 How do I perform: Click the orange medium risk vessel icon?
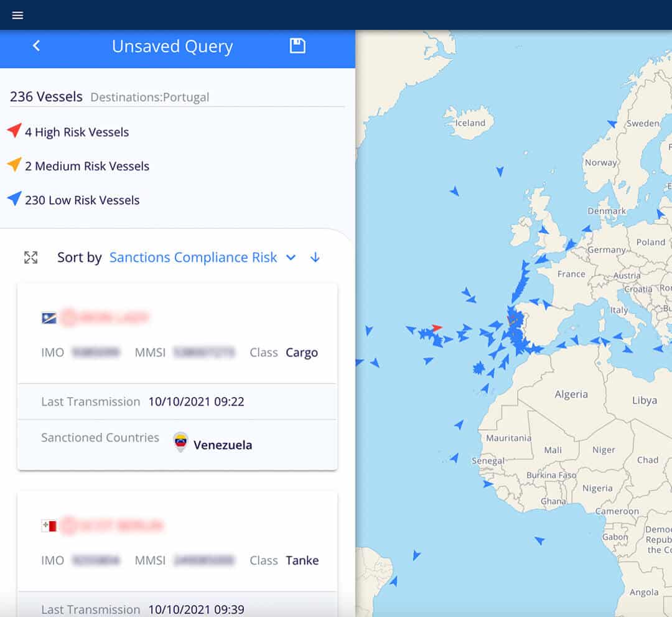coord(14,164)
